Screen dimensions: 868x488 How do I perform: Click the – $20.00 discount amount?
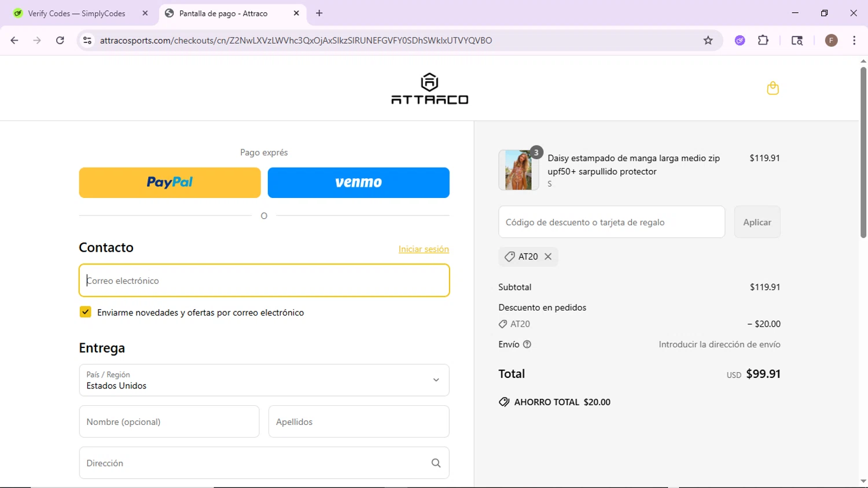764,324
